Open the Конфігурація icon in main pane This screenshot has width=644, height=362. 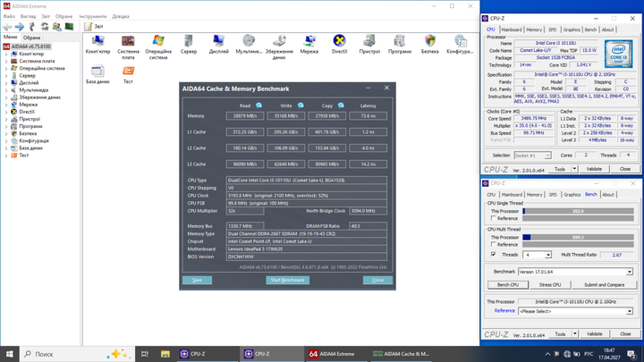coord(460,44)
